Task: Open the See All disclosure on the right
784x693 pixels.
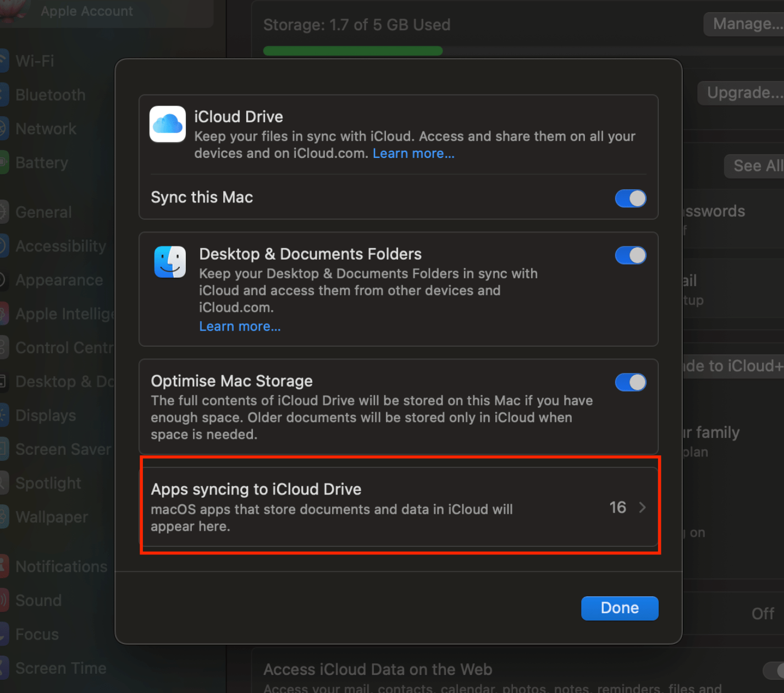Action: [x=758, y=166]
